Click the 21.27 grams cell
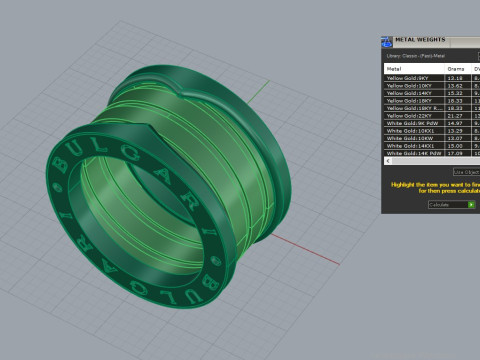The image size is (480, 360). (x=457, y=116)
